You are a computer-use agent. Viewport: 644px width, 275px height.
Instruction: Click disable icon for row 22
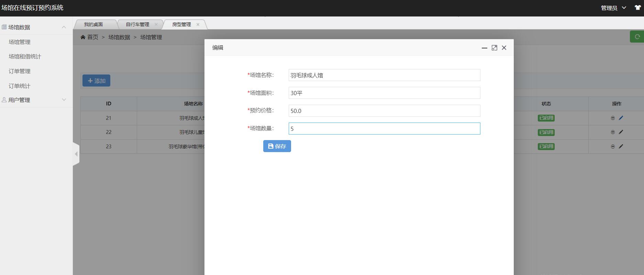[x=613, y=132]
